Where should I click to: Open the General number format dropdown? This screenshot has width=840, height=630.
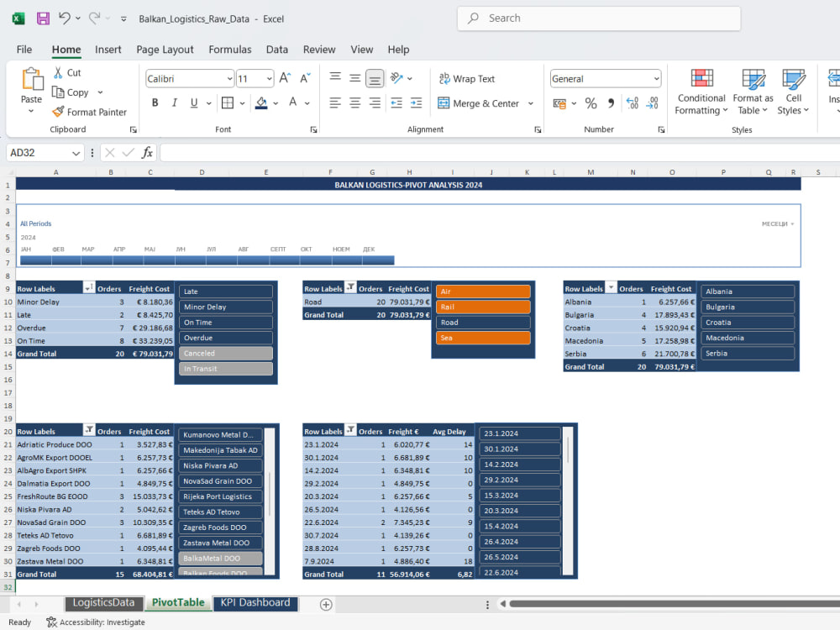click(656, 79)
